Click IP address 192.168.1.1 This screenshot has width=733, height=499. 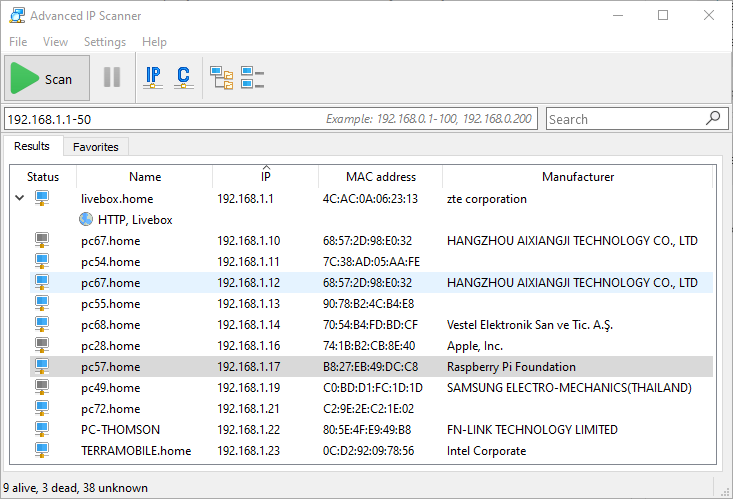(x=245, y=199)
